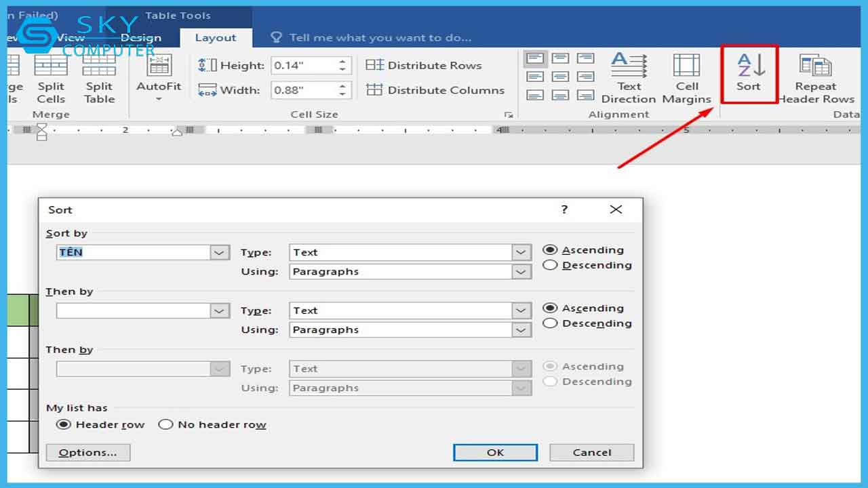Expand the first Then by field dropdown

point(220,311)
